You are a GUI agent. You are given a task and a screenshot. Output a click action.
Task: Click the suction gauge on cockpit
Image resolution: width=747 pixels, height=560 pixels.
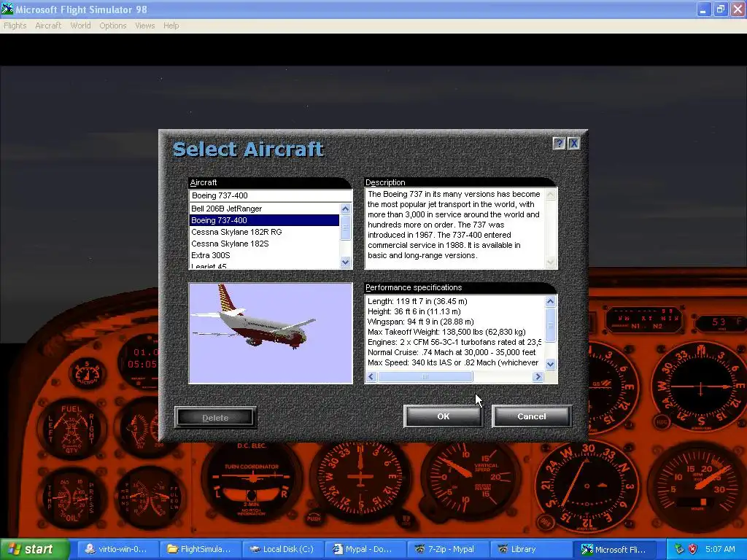pos(88,373)
